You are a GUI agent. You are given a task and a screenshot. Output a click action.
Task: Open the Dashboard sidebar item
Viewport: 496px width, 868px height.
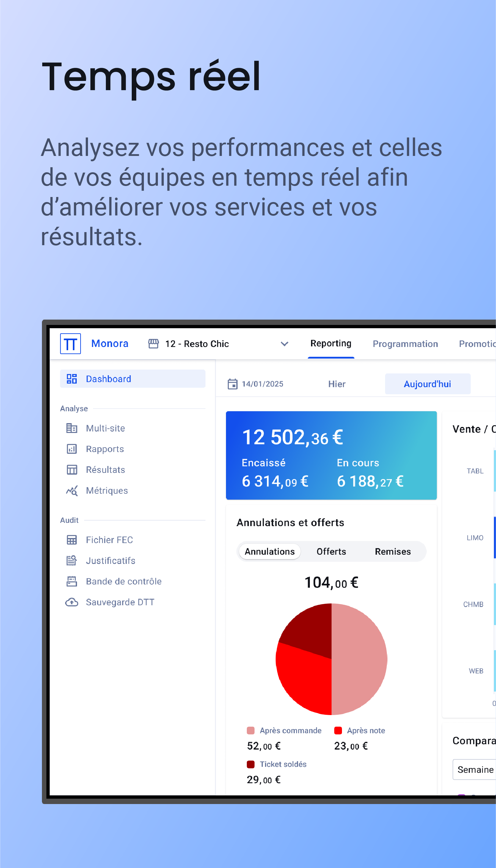coord(133,379)
